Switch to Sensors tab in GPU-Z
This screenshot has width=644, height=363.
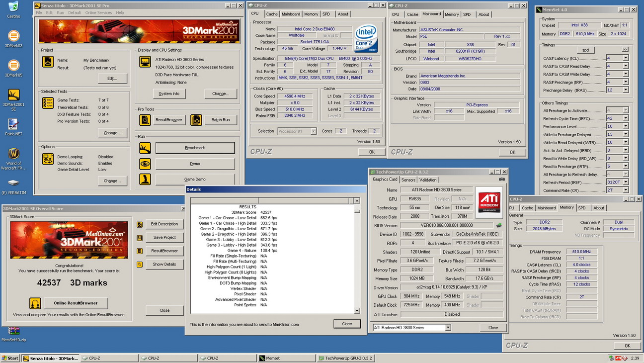pyautogui.click(x=408, y=180)
